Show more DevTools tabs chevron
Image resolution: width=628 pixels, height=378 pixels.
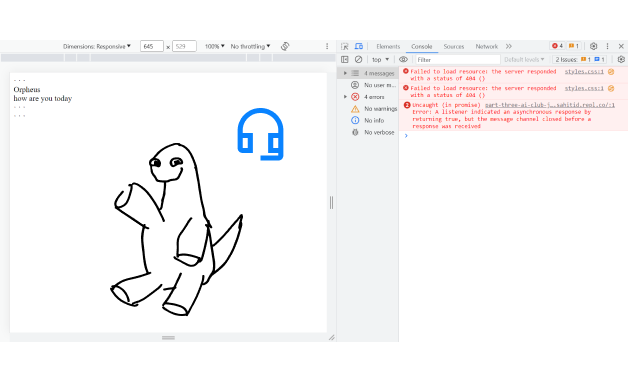tap(509, 46)
